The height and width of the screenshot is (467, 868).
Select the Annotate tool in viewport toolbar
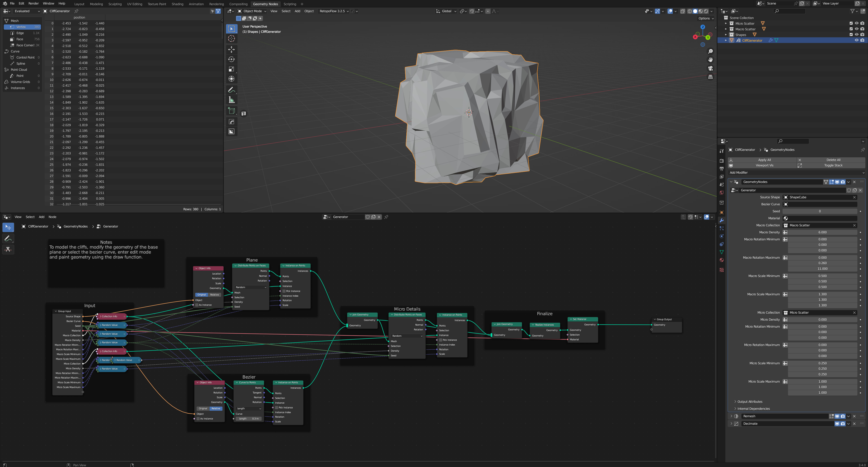(231, 90)
